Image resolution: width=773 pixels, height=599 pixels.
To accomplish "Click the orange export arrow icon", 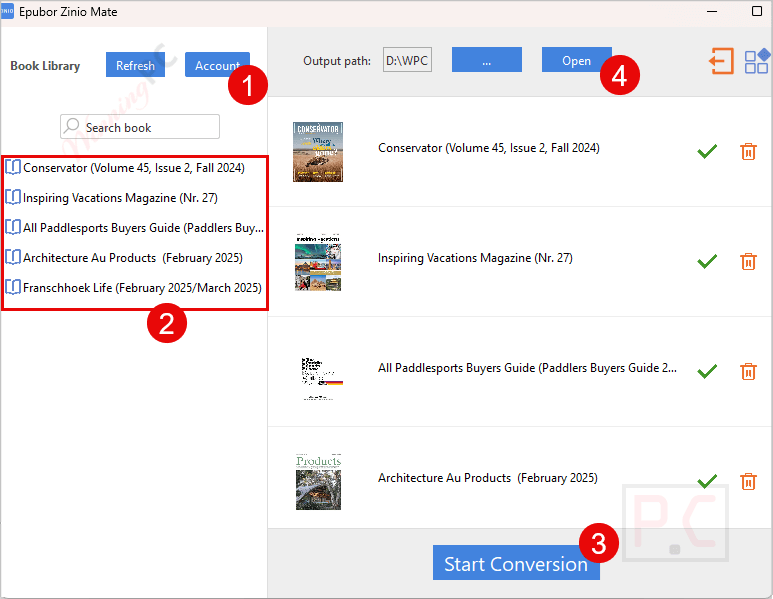I will coord(722,61).
